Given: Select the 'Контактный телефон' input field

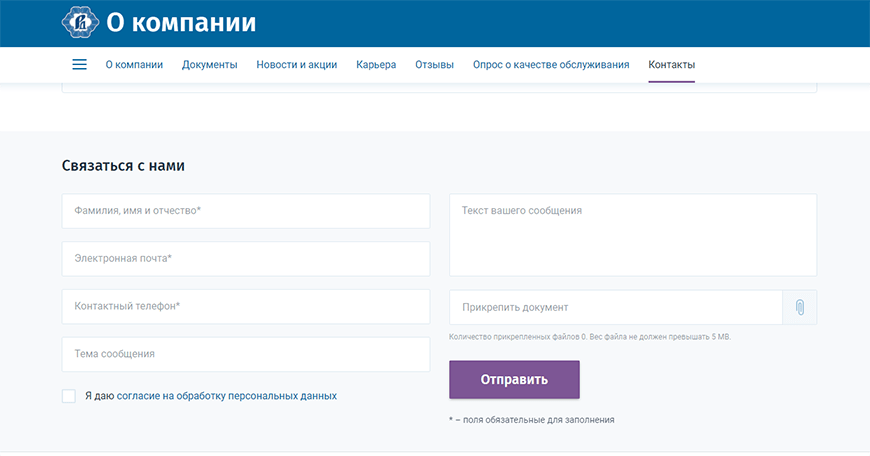Looking at the screenshot, I should 246,307.
